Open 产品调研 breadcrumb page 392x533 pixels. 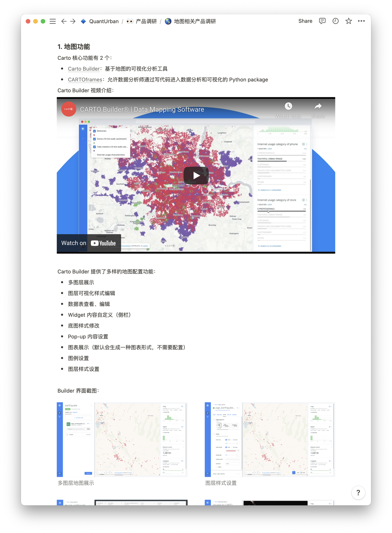click(142, 21)
